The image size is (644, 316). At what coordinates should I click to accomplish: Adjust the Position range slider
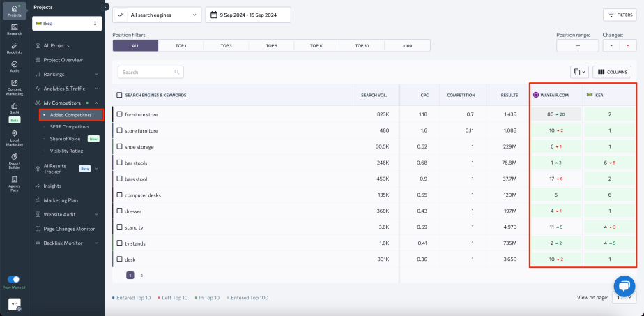[577, 45]
